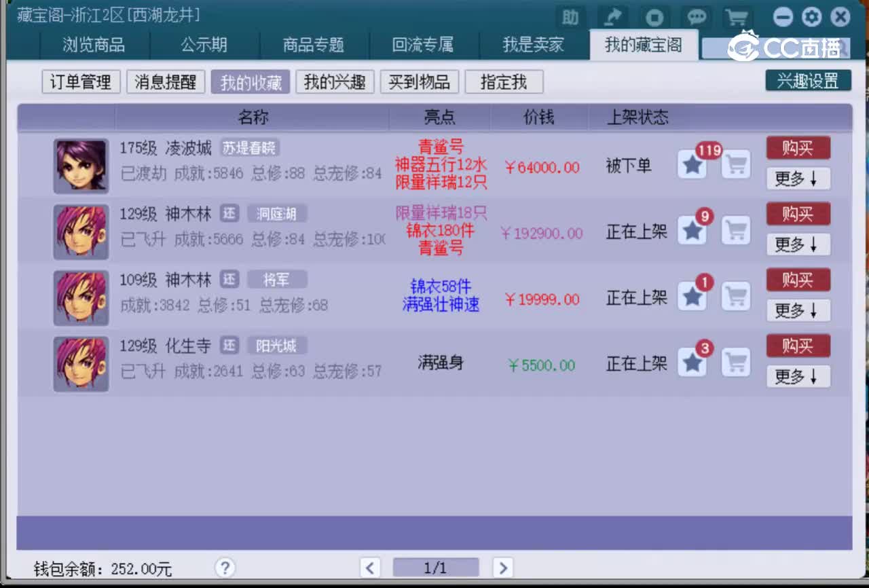Click the question mark beside 钱包余额
This screenshot has width=869, height=588.
coord(225,568)
